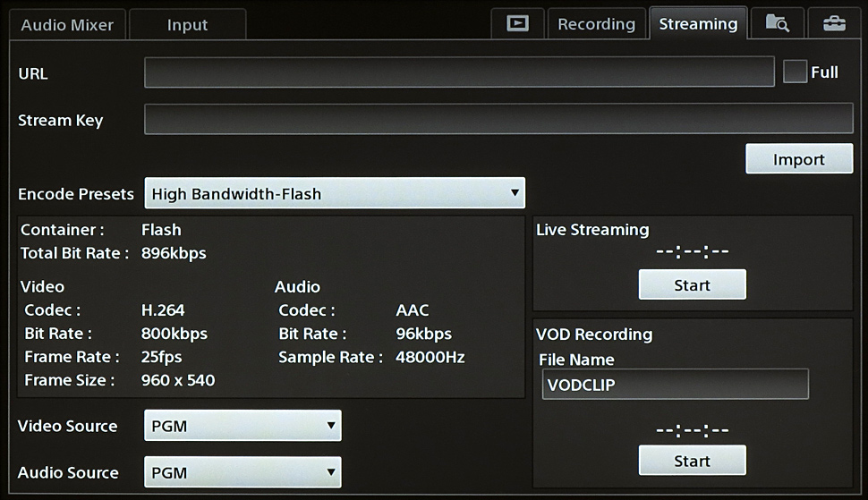This screenshot has width=868, height=500.
Task: Switch to the Input tab
Action: point(187,24)
